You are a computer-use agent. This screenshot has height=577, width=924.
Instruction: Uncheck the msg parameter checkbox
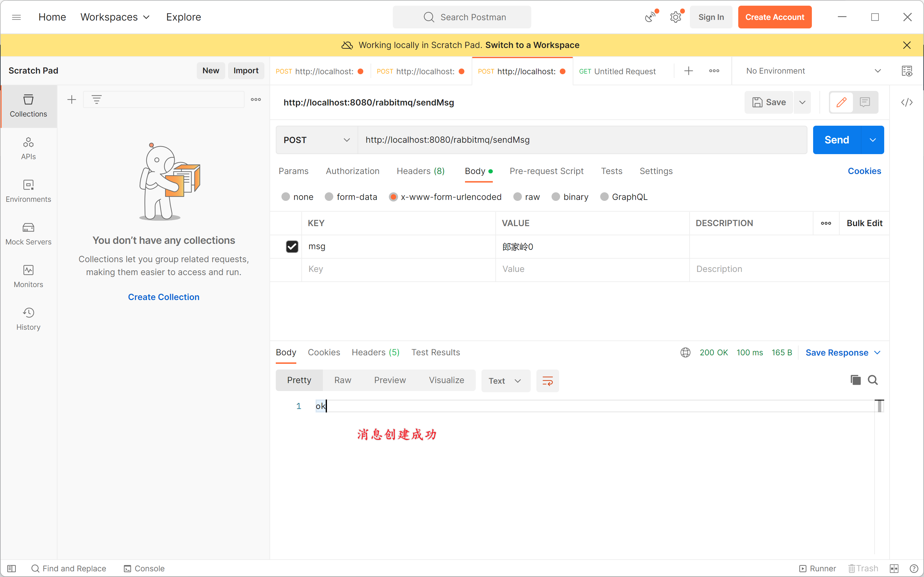coord(292,247)
